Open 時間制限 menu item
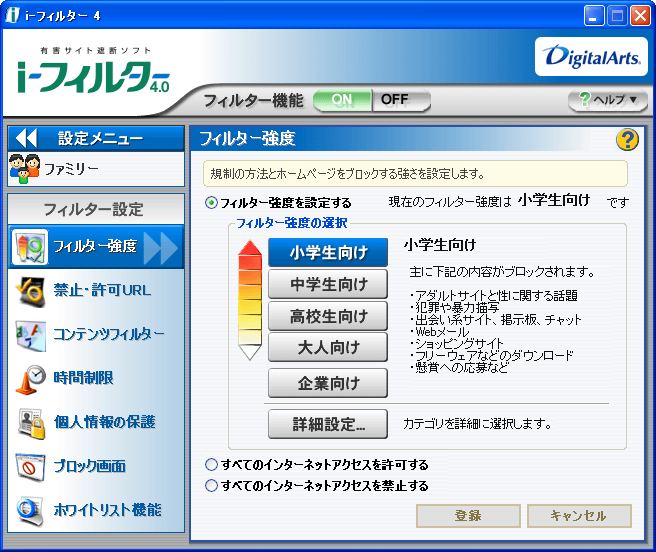This screenshot has width=656, height=552. [96, 379]
